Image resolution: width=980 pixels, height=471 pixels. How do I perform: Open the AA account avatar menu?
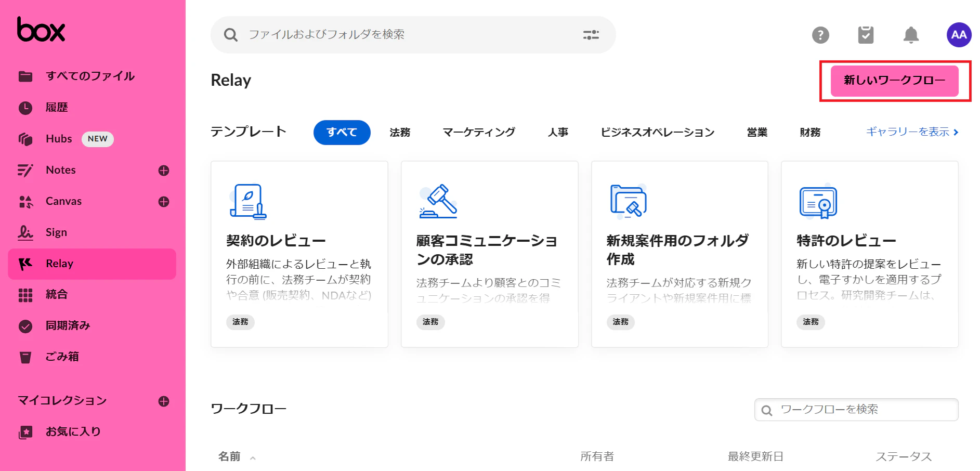959,35
